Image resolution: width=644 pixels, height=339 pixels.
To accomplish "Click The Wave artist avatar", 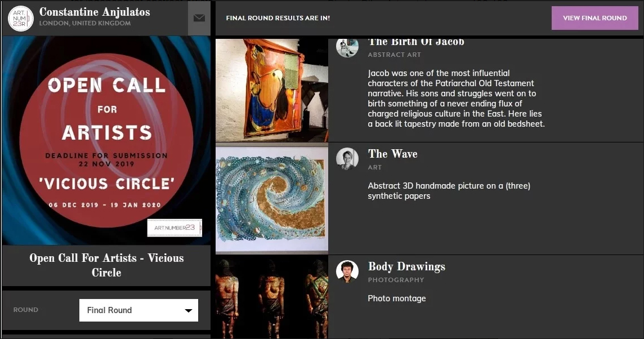I will click(x=347, y=159).
